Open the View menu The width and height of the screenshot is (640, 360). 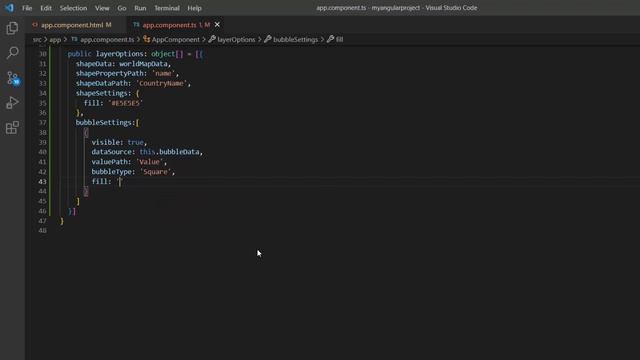pos(102,8)
